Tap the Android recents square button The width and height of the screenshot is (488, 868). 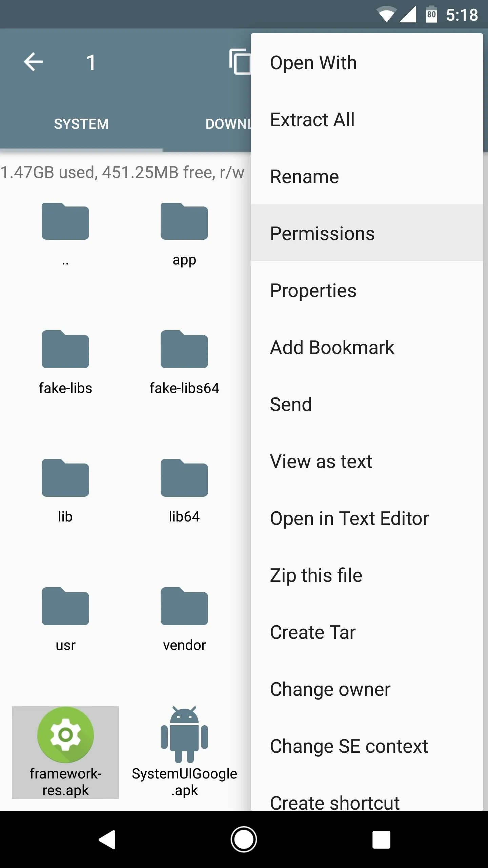381,840
